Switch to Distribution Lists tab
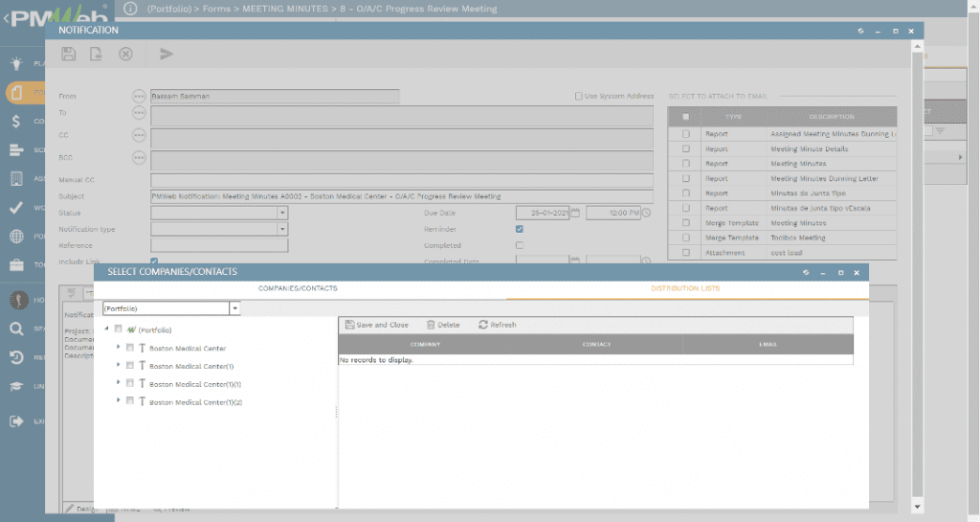The image size is (980, 522). click(x=685, y=289)
